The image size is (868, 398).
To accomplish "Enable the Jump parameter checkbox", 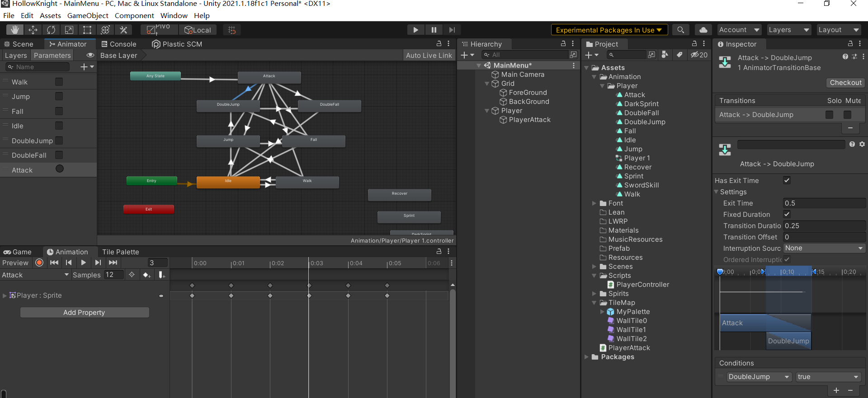I will [59, 96].
